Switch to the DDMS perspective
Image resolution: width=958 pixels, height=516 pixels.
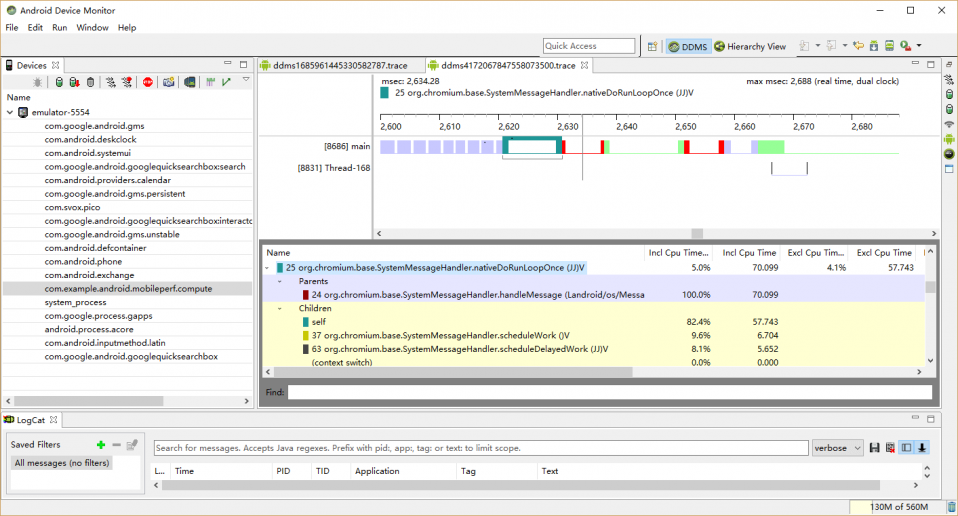coord(688,46)
